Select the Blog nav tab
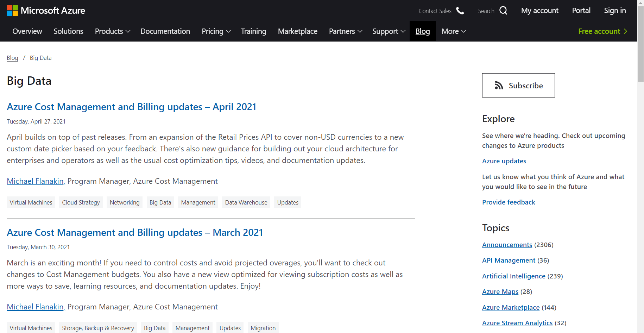Image resolution: width=644 pixels, height=333 pixels. [423, 31]
